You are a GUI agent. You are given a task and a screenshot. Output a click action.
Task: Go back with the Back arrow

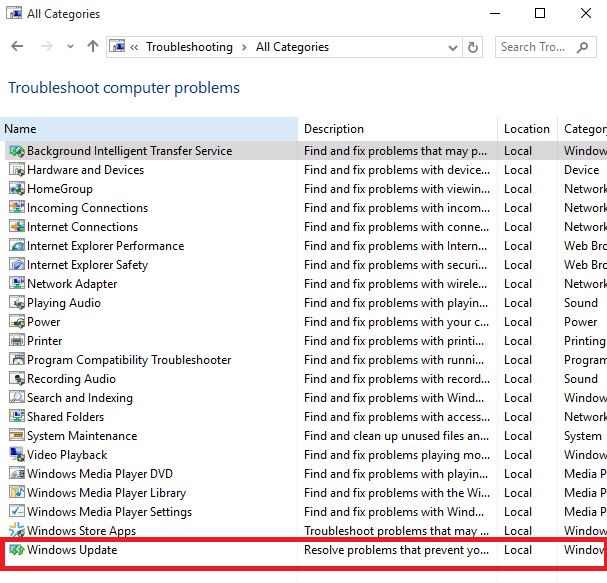click(17, 47)
